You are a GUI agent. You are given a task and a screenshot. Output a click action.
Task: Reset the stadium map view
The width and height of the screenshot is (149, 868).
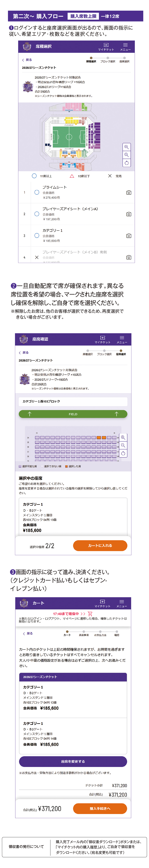click(x=126, y=163)
